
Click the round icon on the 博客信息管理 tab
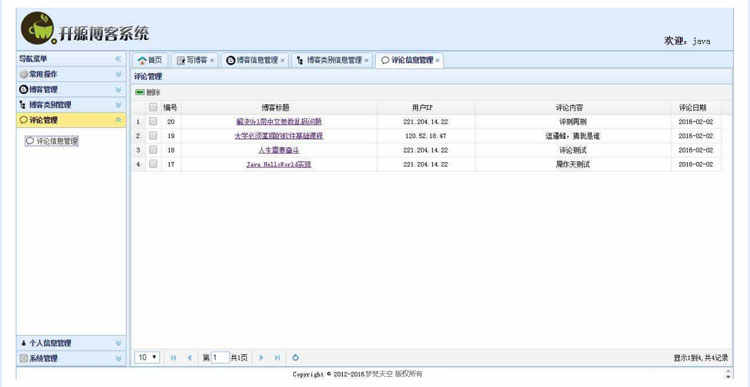[x=231, y=60]
